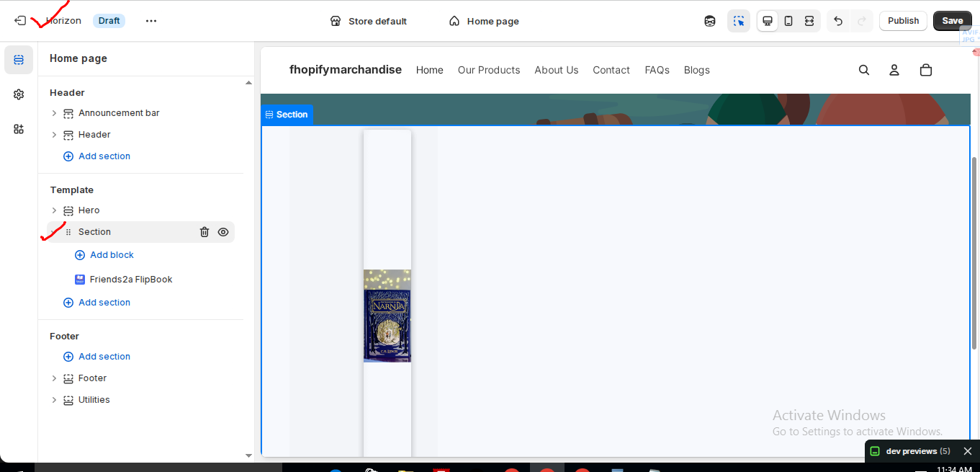Image resolution: width=980 pixels, height=472 pixels.
Task: Click Add block under Section
Action: 112,255
